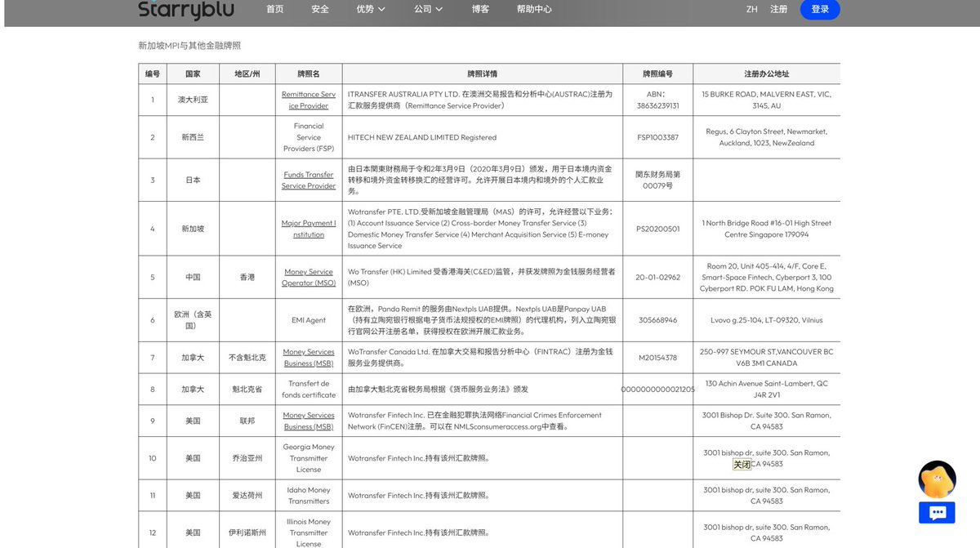Viewport: 980px width, 548px height.
Task: Open the 帮助中心 navigation item
Action: pos(534,9)
